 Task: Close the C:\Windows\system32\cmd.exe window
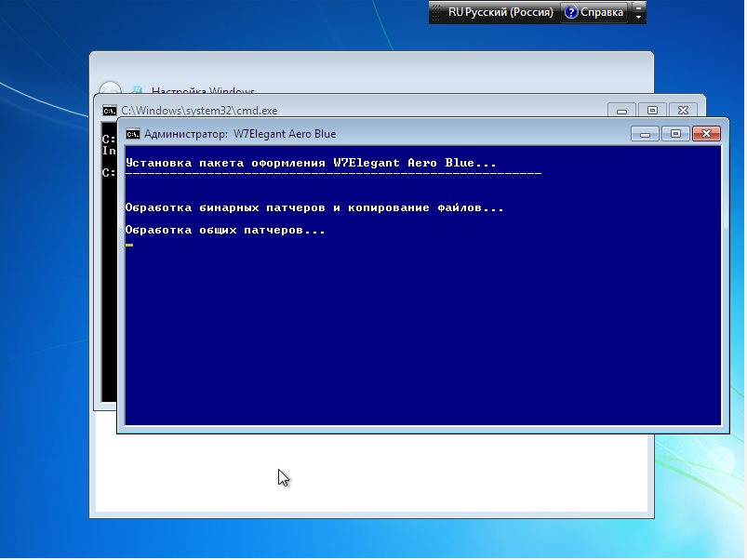point(683,110)
